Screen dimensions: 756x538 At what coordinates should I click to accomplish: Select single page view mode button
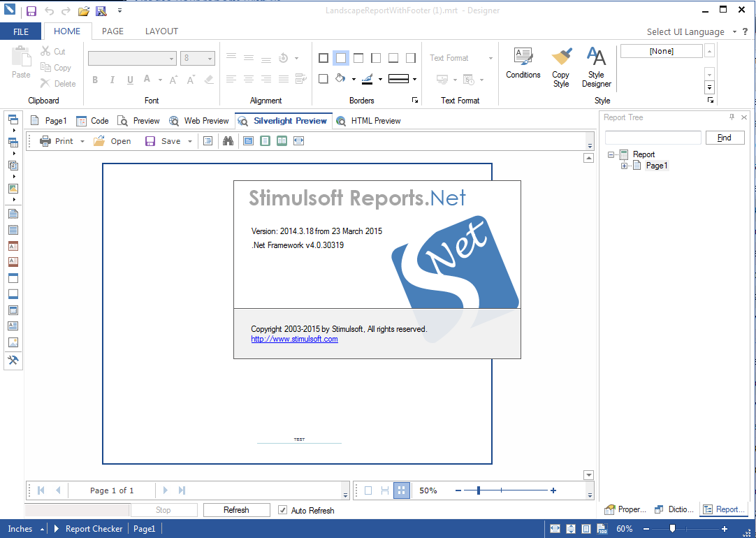[x=368, y=490]
